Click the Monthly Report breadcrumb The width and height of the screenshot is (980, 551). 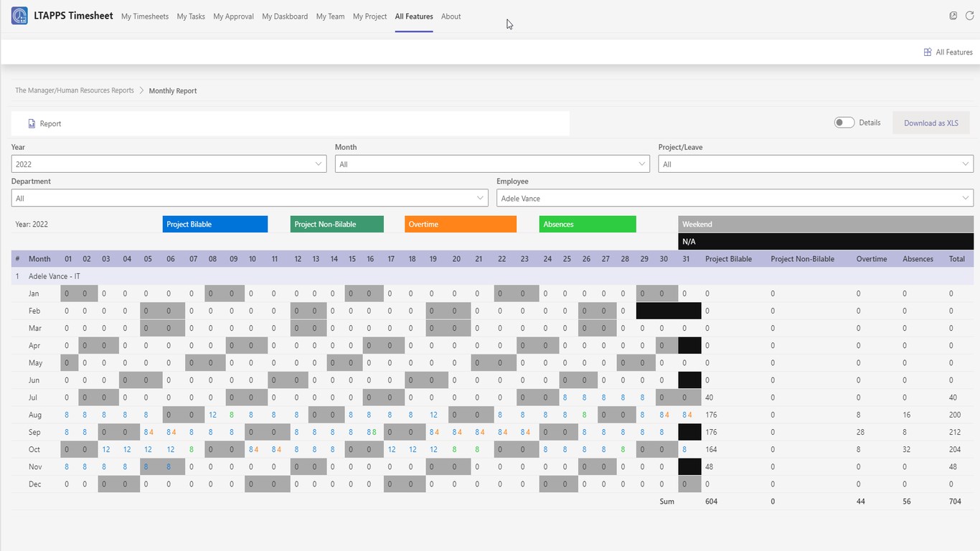click(173, 91)
